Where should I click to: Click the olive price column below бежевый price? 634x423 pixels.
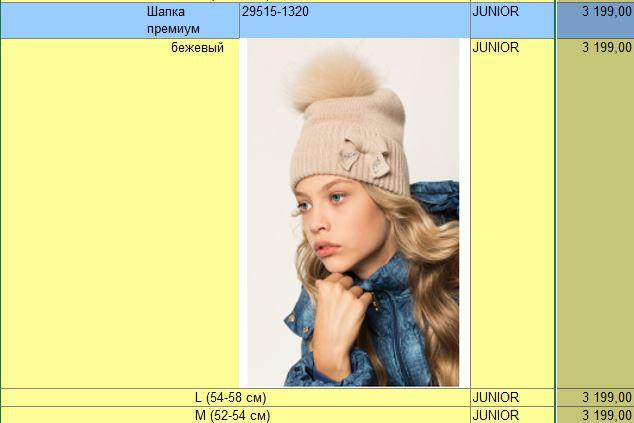coord(595,222)
